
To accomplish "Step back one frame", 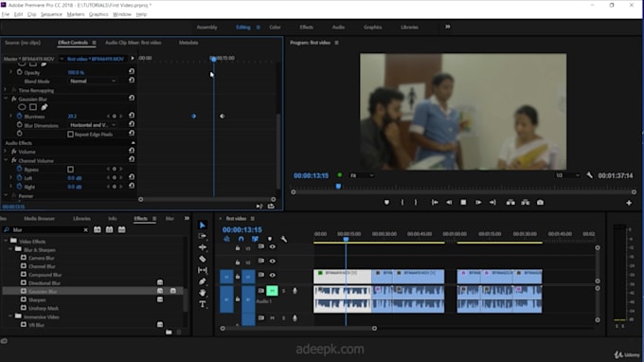I will point(449,203).
